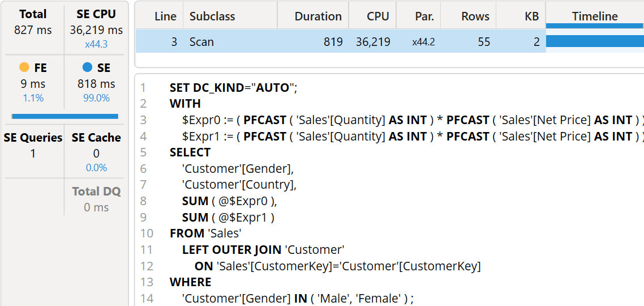Viewport: 644px width, 306px height.
Task: Click the SE Cache 0.0% value
Action: [x=96, y=168]
